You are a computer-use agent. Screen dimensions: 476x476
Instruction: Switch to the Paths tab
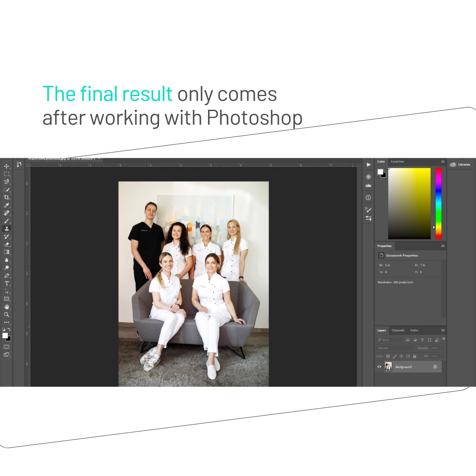414,330
